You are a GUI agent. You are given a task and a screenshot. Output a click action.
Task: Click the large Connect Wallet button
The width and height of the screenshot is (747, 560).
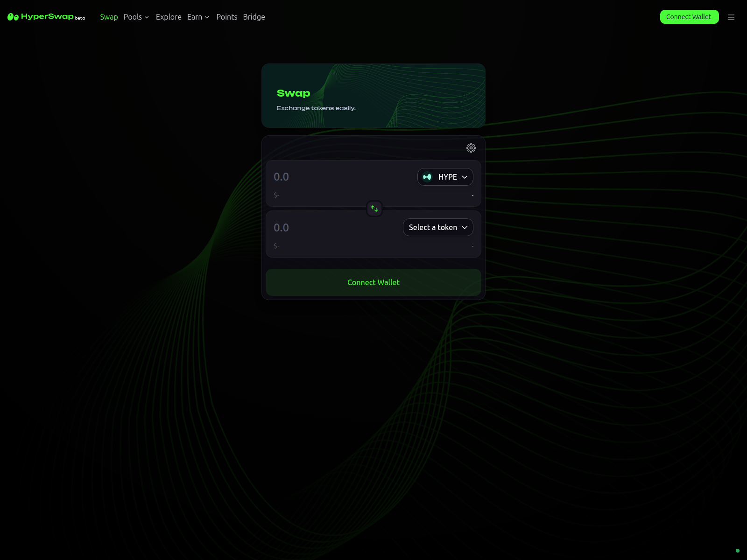[x=373, y=282]
